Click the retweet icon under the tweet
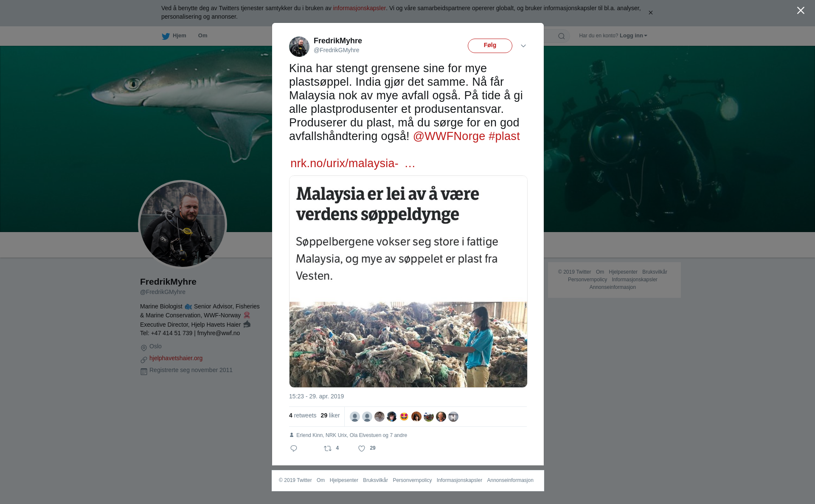The height and width of the screenshot is (504, 815). pyautogui.click(x=328, y=448)
